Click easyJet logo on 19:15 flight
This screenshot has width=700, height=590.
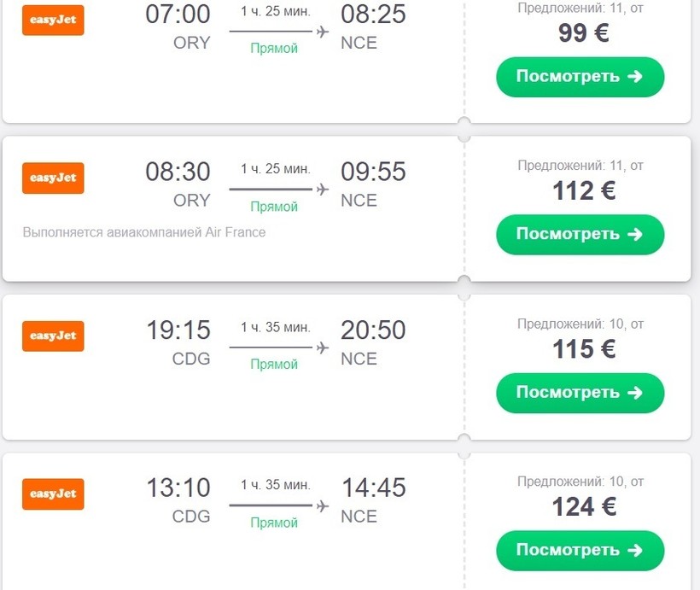click(53, 336)
